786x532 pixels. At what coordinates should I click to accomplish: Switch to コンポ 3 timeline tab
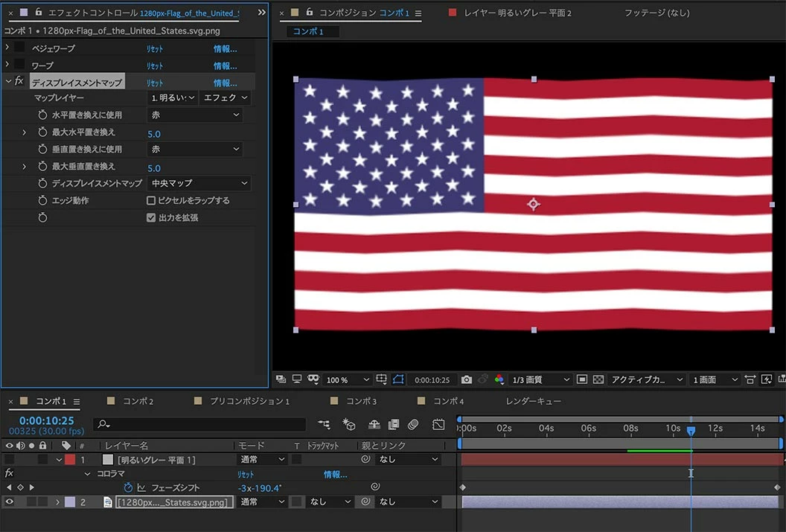(x=361, y=401)
